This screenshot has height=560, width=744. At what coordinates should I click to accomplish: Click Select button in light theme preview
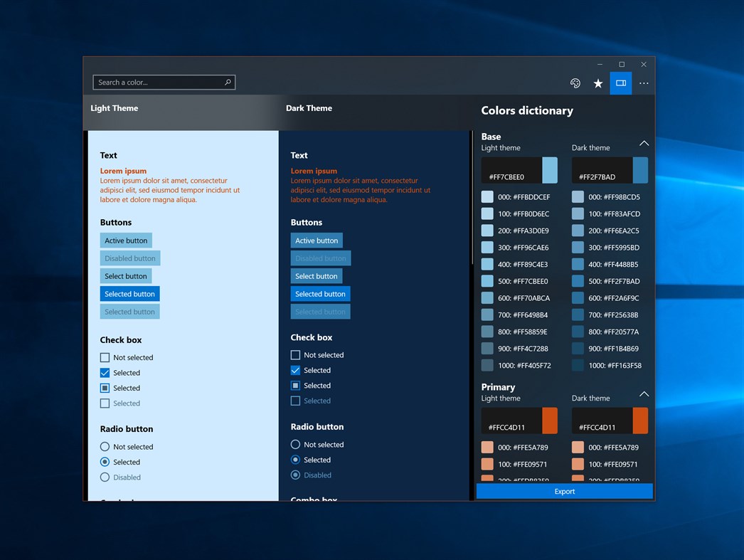[126, 276]
